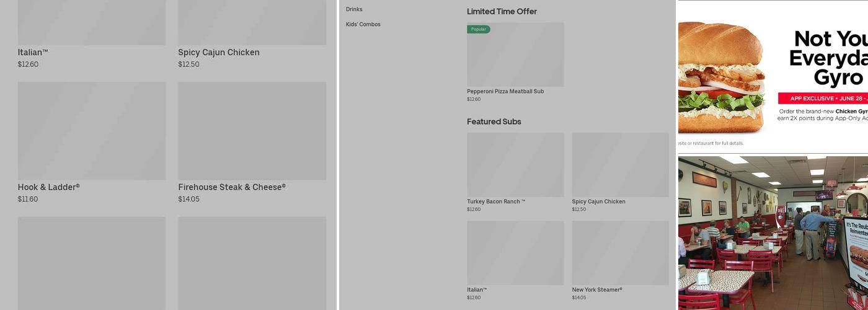Click the Featured Subs section heading
This screenshot has height=310, width=868.
tap(494, 122)
